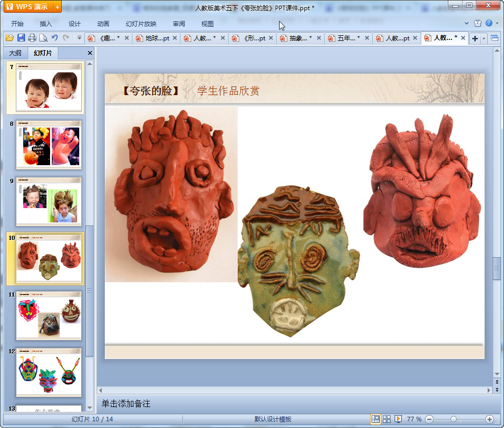Switch to the 设计 menu tab
The height and width of the screenshot is (428, 504).
click(74, 24)
